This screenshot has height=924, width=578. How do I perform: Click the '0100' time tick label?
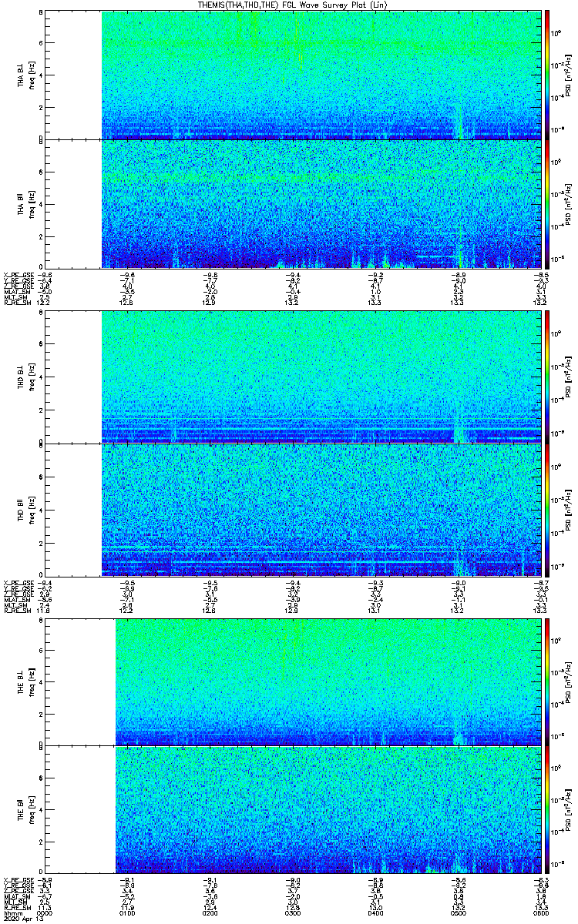pyautogui.click(x=127, y=913)
